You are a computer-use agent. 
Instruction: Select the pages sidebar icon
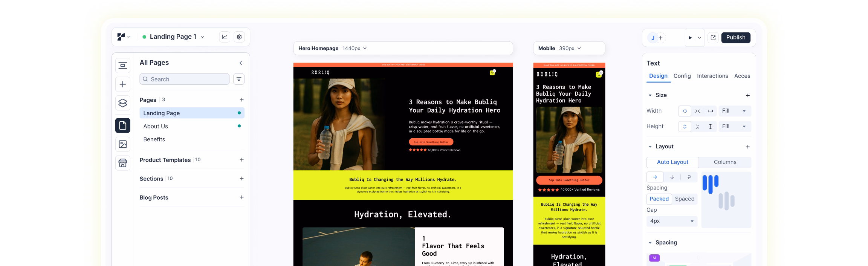coord(123,125)
